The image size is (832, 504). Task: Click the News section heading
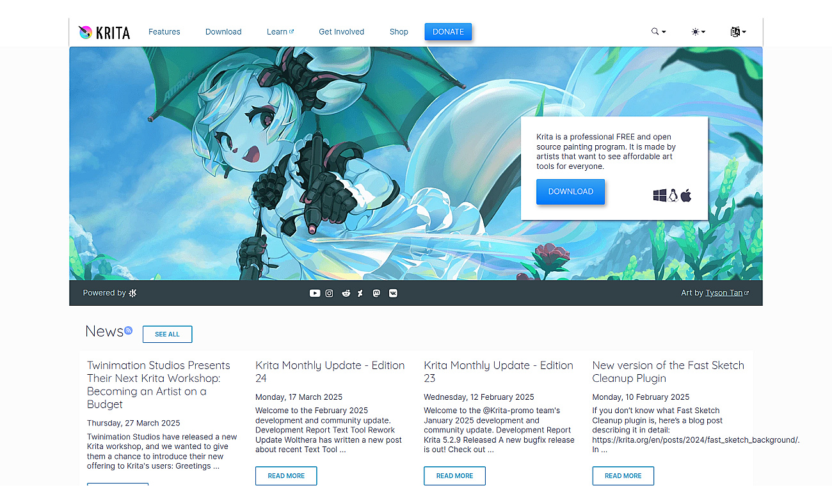(104, 331)
